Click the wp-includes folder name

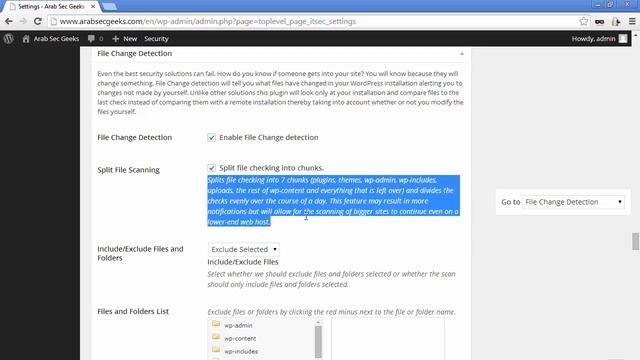241,351
